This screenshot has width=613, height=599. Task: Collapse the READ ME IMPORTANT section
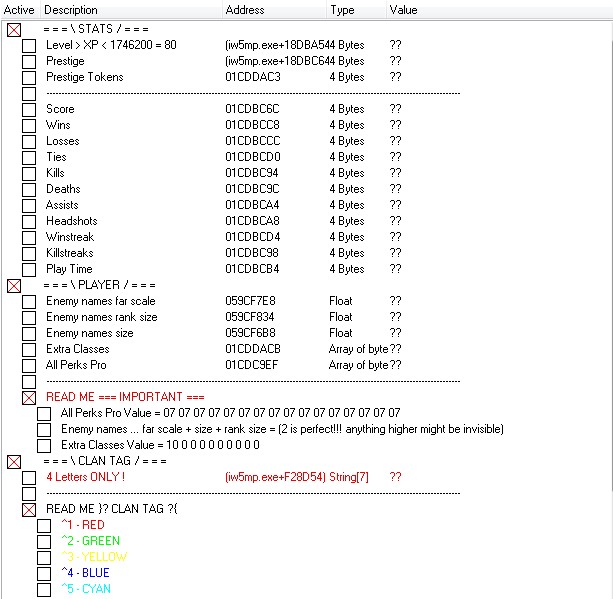[x=29, y=398]
